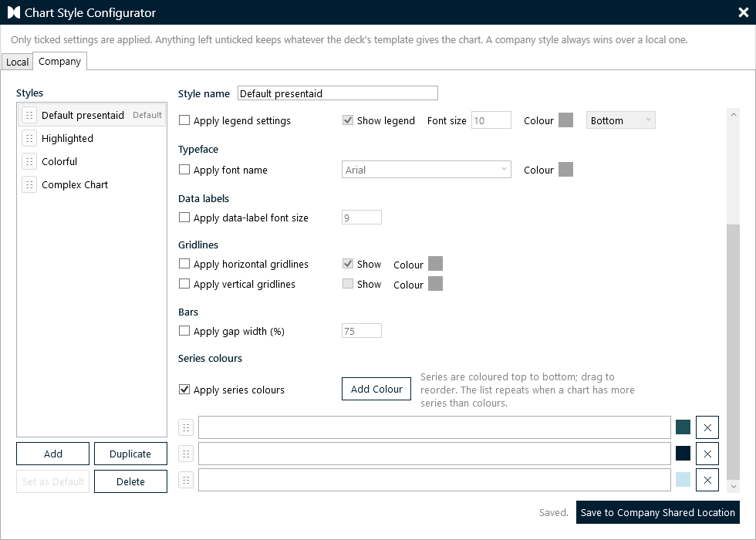The width and height of the screenshot is (756, 540).
Task: Click the Style name text field
Action: [x=338, y=93]
